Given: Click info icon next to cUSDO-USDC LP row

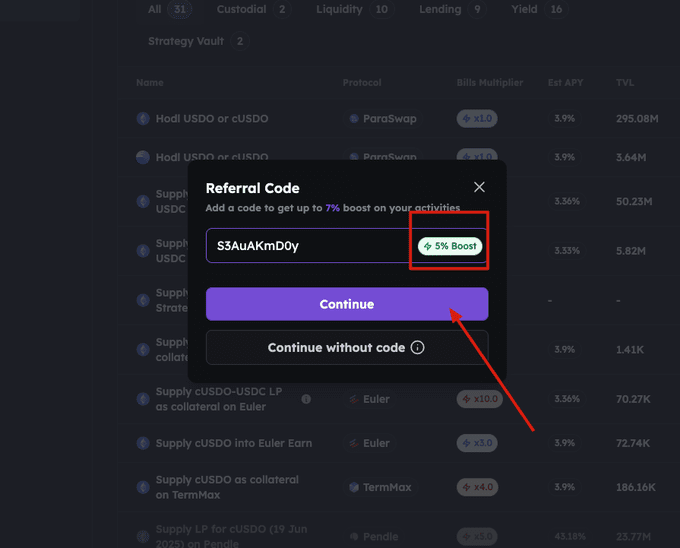Looking at the screenshot, I should 306,399.
